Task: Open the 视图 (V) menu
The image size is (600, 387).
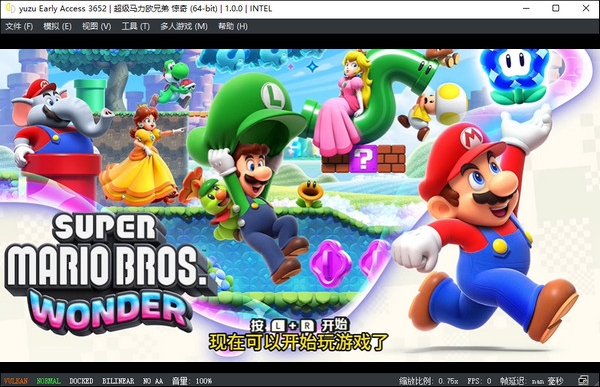Action: point(96,26)
